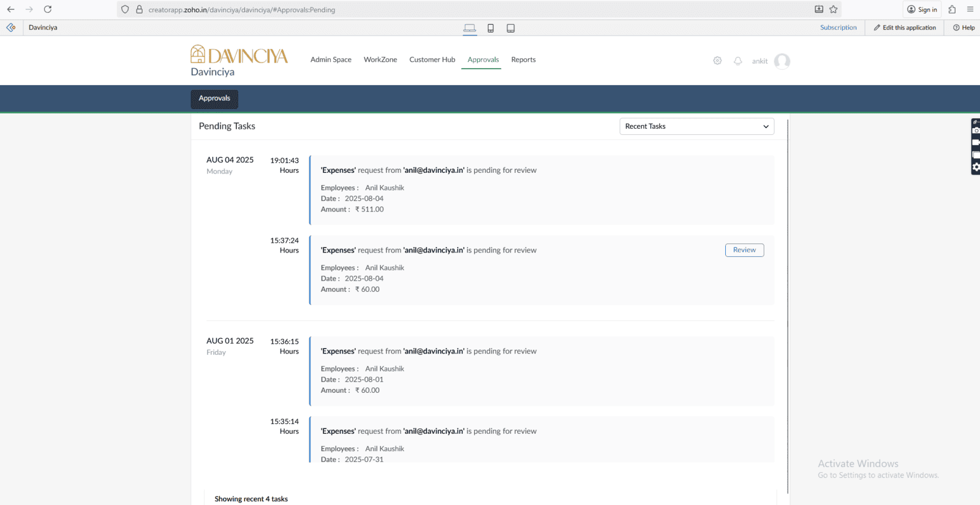Go to the Reports tab
This screenshot has width=980, height=505.
pyautogui.click(x=523, y=60)
